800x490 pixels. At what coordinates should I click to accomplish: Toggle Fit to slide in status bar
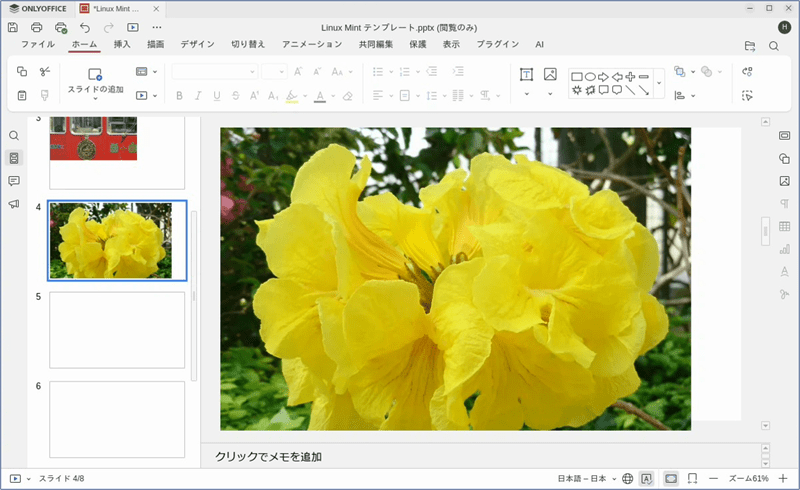pos(670,479)
